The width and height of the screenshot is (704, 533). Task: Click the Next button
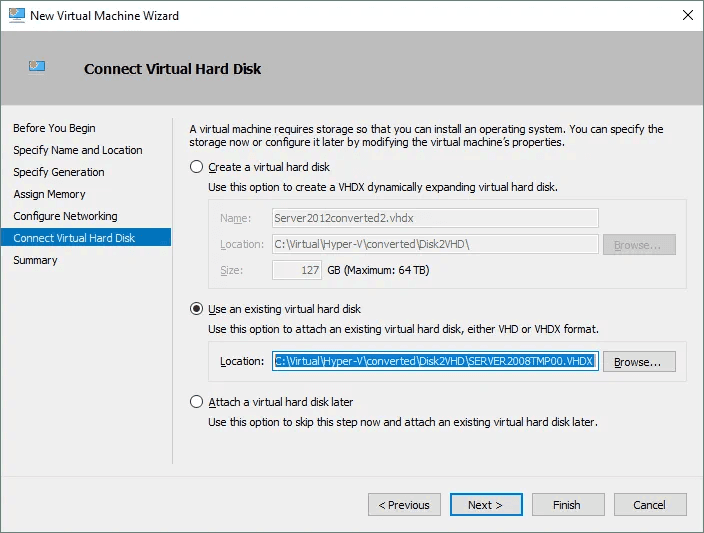[486, 505]
